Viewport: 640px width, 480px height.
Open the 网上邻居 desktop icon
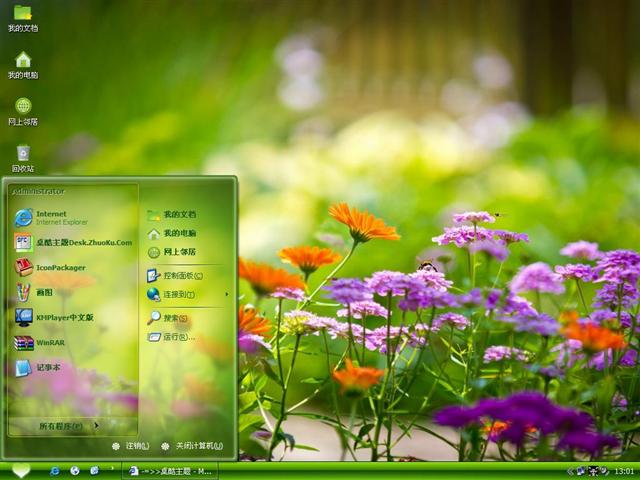pyautogui.click(x=23, y=112)
